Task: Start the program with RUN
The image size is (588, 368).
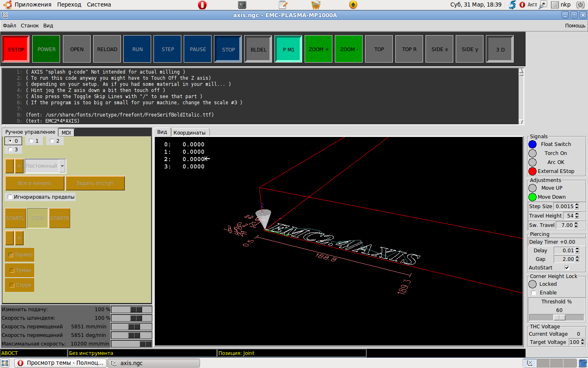Action: coord(137,49)
